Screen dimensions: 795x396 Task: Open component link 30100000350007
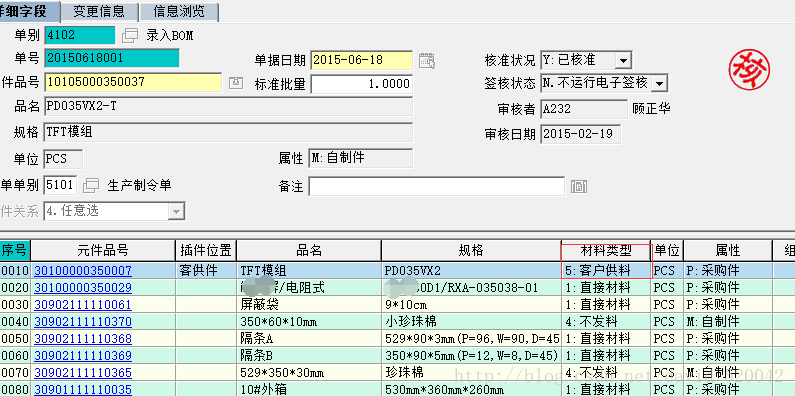83,271
